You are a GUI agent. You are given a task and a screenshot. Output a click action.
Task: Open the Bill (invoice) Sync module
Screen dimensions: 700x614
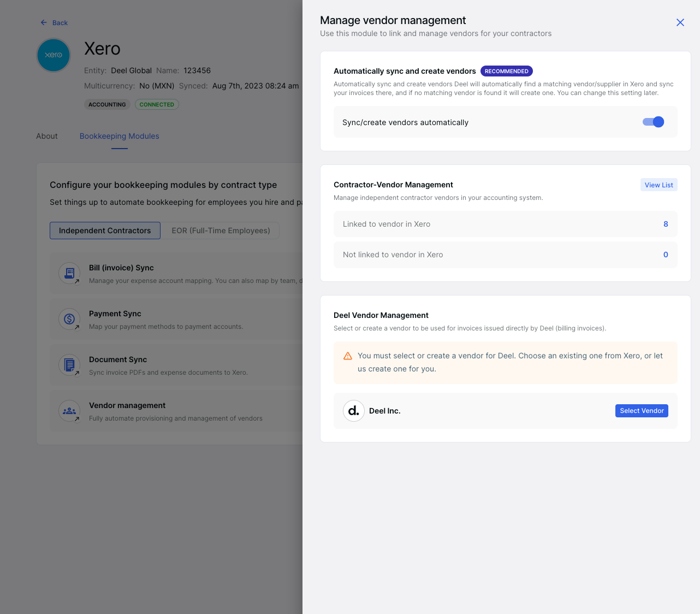click(176, 273)
